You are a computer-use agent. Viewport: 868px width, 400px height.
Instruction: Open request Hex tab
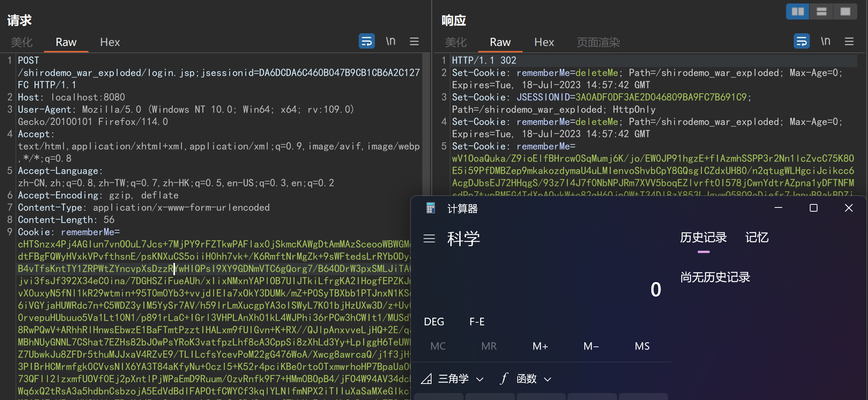pos(110,42)
